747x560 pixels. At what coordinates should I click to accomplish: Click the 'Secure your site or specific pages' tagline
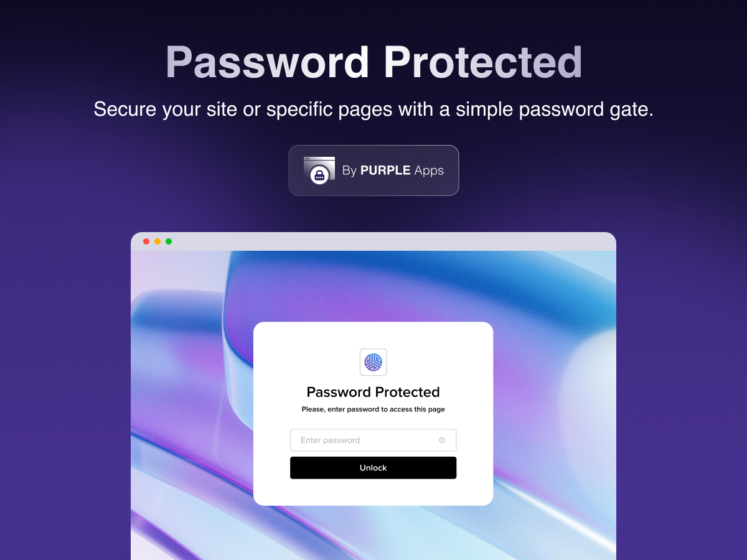pyautogui.click(x=374, y=110)
